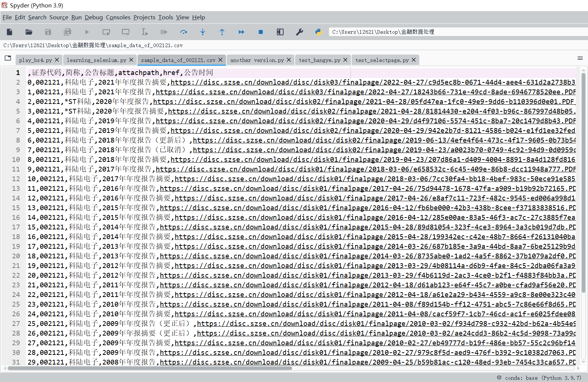Image resolution: width=588 pixels, height=382 pixels.
Task: Open a file with the folder icon
Action: coord(29,32)
